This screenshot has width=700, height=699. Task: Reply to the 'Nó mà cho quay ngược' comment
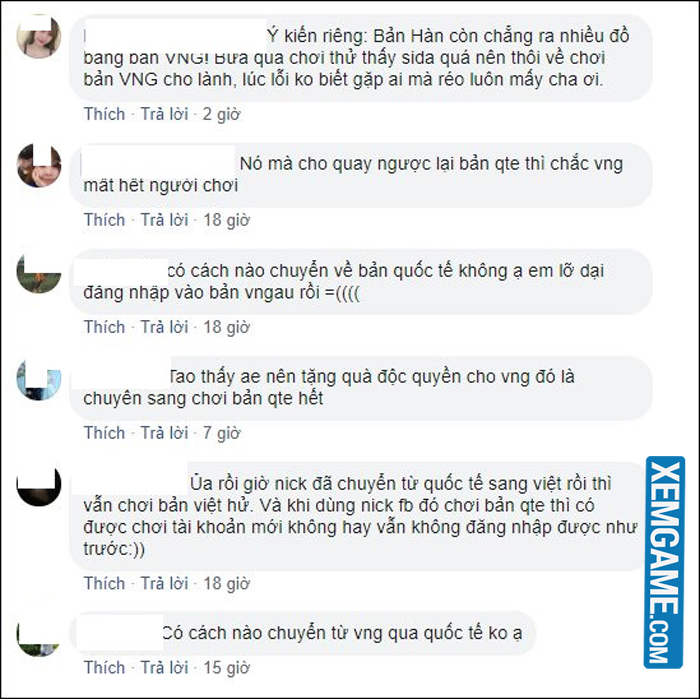(164, 220)
